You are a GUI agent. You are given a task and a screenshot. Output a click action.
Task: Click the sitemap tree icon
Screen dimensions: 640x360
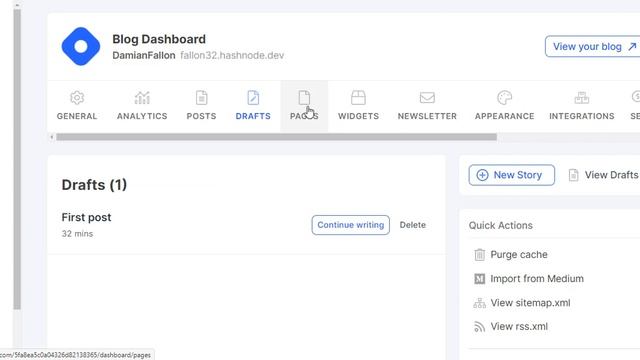[480, 303]
